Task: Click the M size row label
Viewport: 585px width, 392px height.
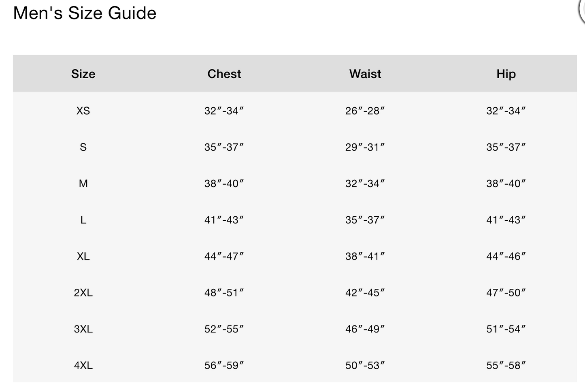Action: (x=83, y=183)
